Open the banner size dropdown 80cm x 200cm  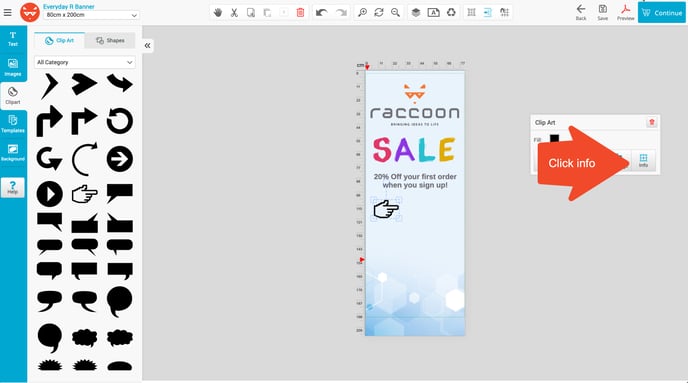(91, 15)
